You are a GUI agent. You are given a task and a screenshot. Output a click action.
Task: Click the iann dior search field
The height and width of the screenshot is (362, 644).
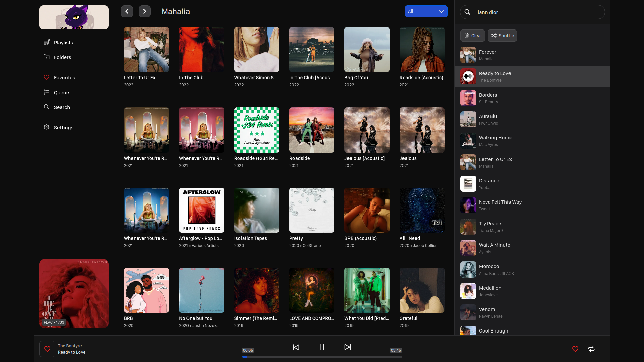click(537, 12)
